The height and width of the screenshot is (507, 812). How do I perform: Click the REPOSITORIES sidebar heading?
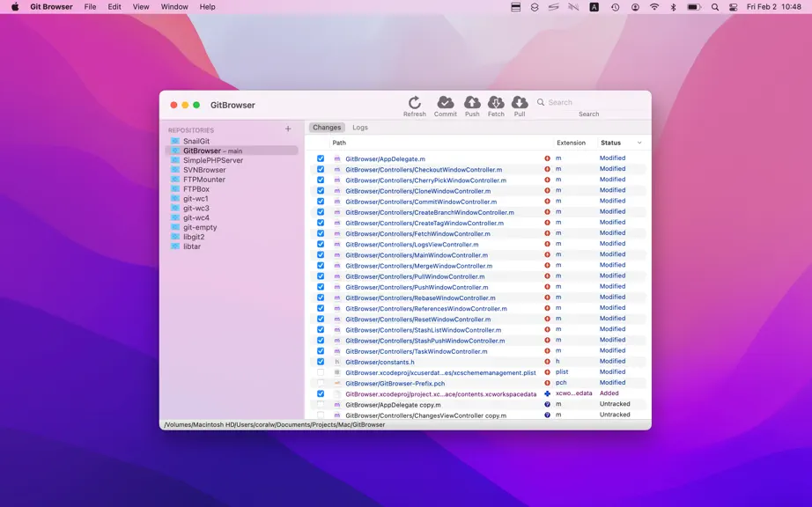(190, 130)
